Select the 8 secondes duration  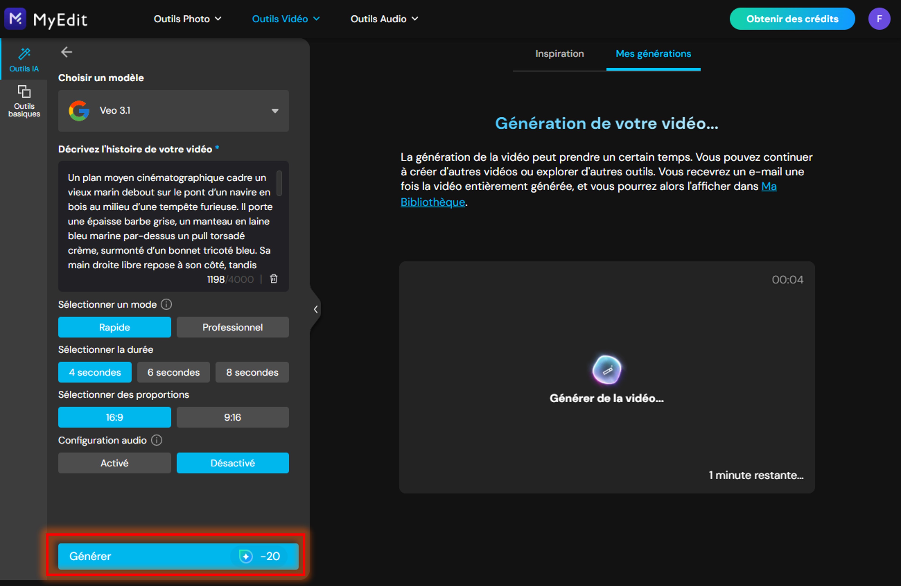click(x=252, y=372)
